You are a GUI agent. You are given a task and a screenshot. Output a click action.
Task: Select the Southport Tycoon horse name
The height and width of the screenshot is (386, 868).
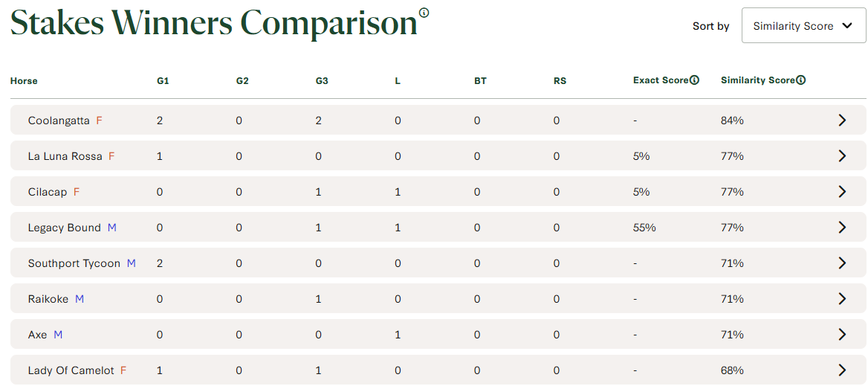(74, 263)
